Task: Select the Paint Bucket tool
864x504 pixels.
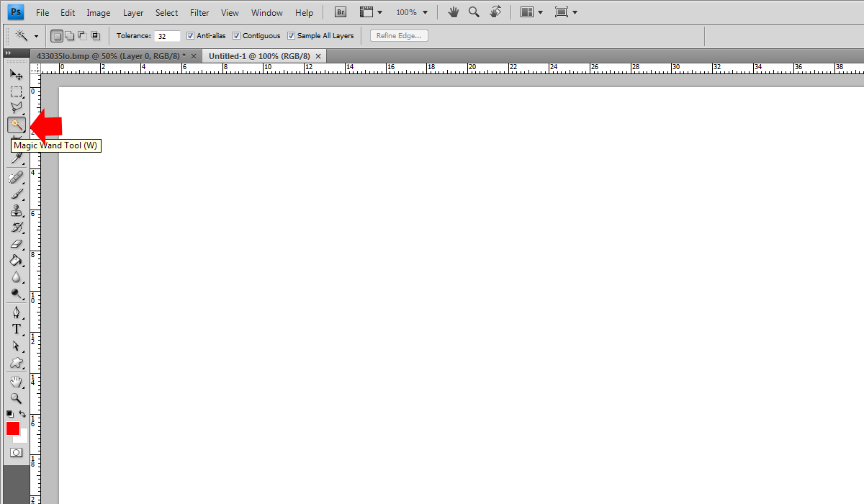Action: [x=16, y=261]
